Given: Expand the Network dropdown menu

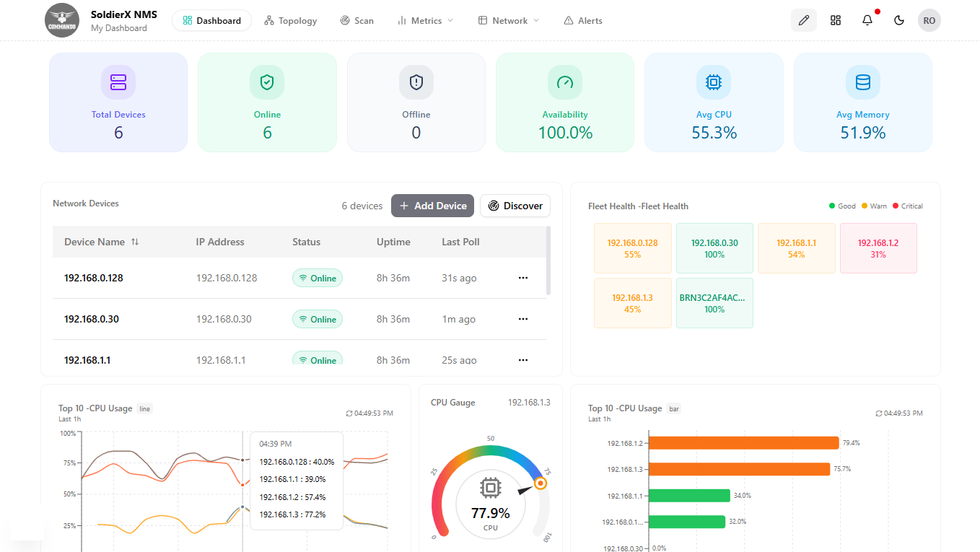Looking at the screenshot, I should pos(509,20).
